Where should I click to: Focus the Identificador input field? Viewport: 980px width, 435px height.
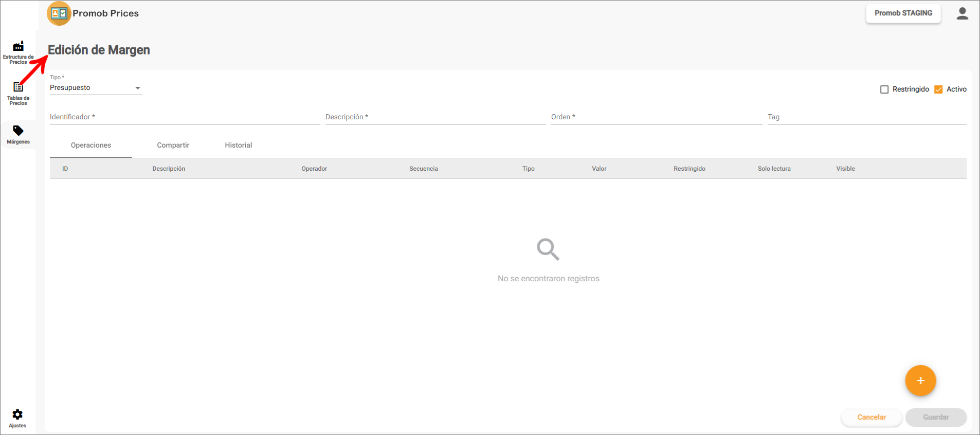185,117
